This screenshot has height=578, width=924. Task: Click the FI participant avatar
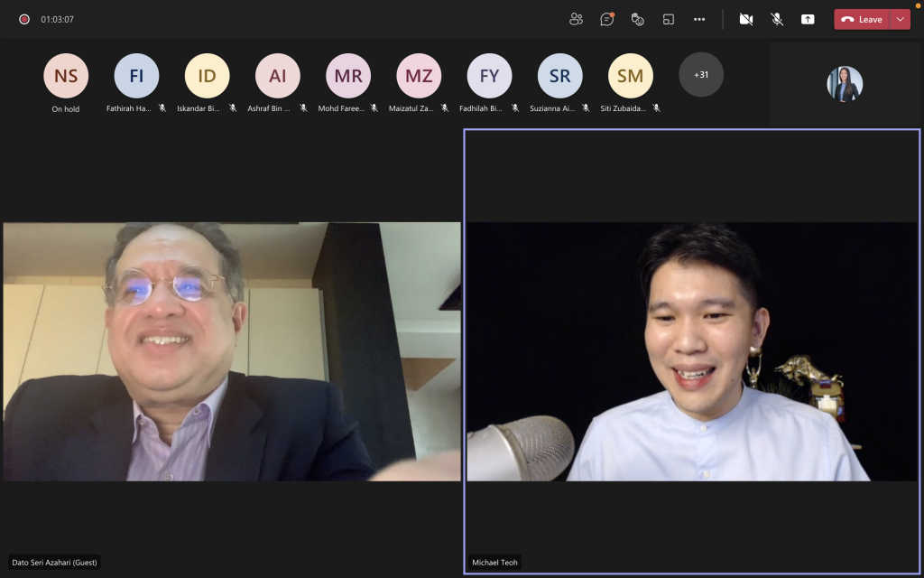(x=136, y=76)
